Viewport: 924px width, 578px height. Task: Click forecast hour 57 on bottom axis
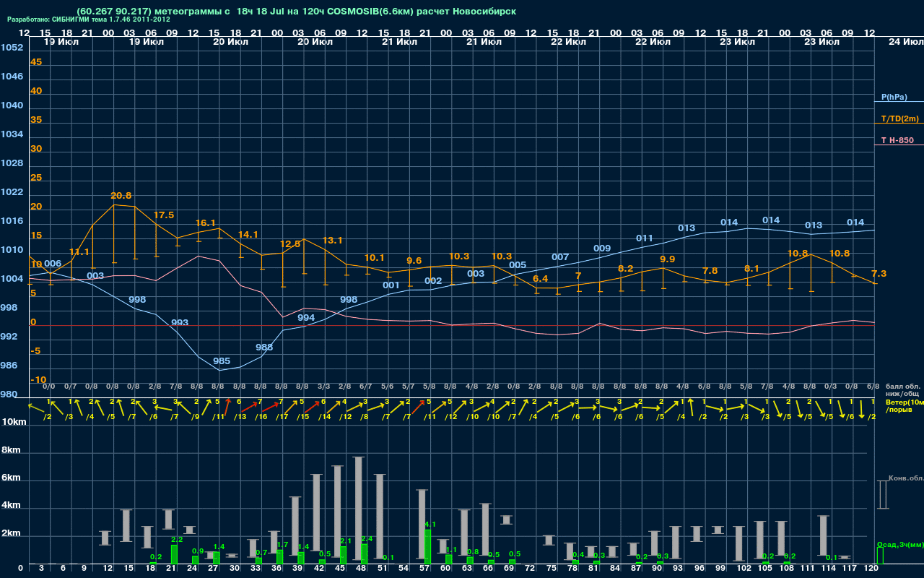pos(424,569)
